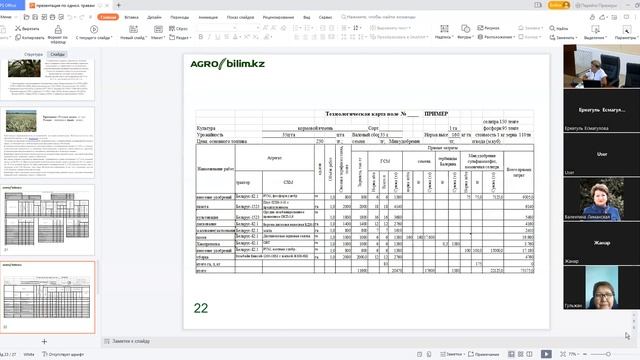The height and width of the screenshot is (360, 640).
Task: Add new slide with plus below thumbnails
Action: tap(44, 341)
